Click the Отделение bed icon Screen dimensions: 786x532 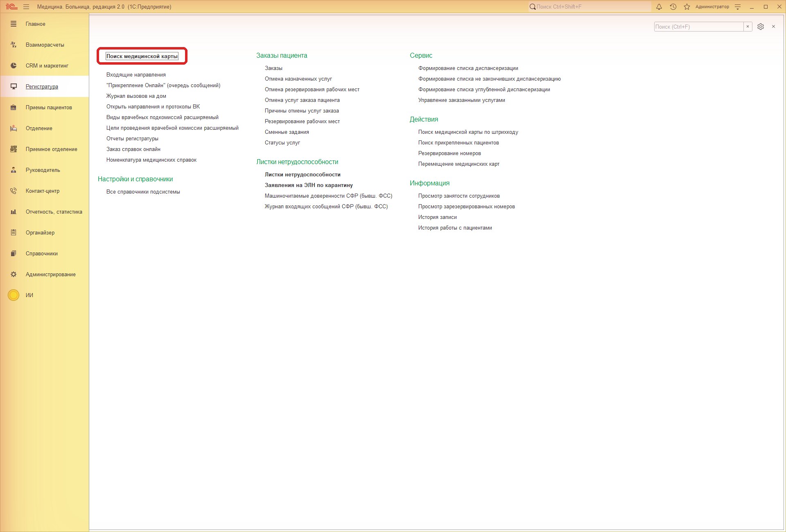(x=14, y=128)
